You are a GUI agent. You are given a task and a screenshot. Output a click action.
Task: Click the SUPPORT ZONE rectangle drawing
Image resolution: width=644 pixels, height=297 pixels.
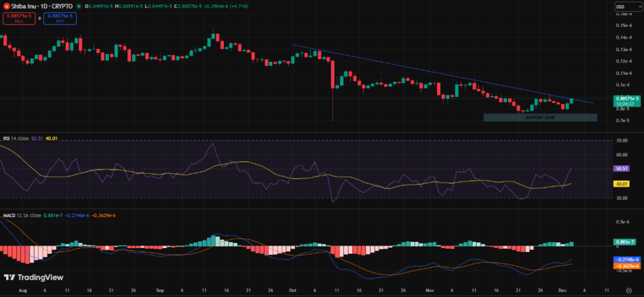pos(540,117)
